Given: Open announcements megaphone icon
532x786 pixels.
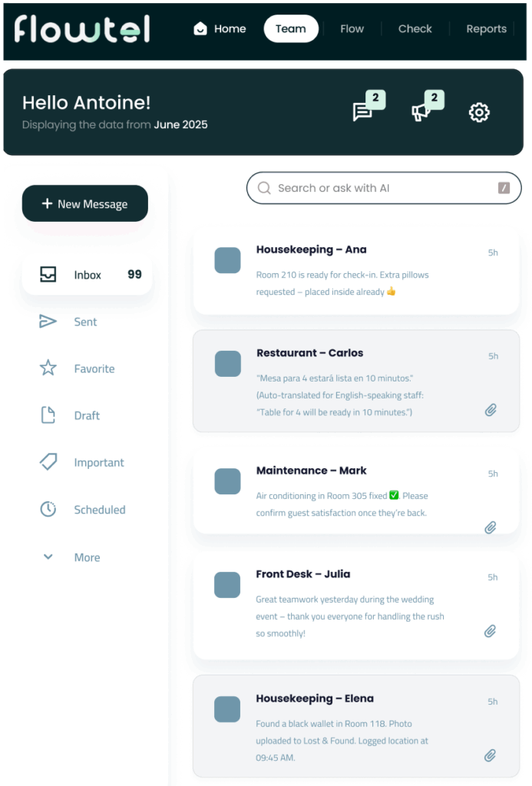Looking at the screenshot, I should click(421, 112).
